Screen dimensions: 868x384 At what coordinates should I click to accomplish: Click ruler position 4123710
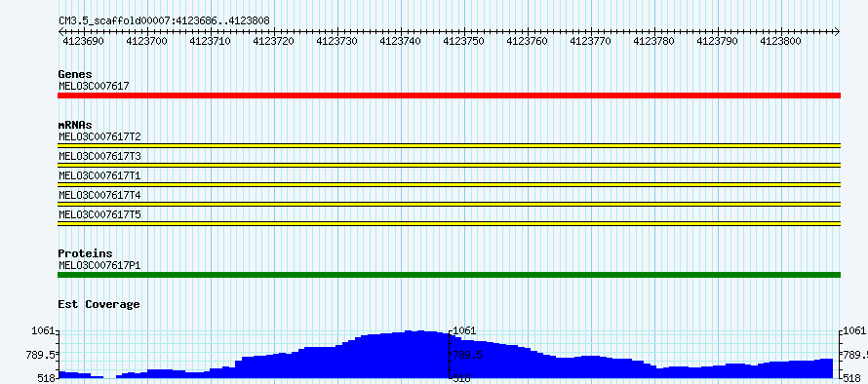click(x=211, y=41)
